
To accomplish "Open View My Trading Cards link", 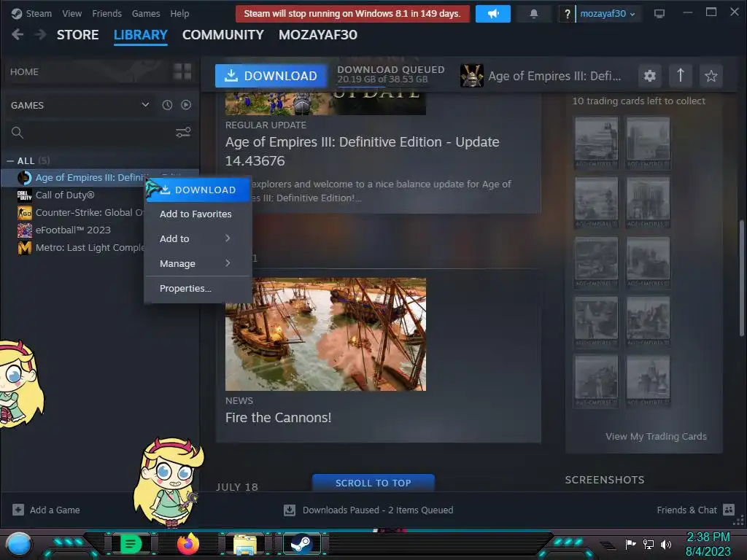I will pyautogui.click(x=656, y=436).
